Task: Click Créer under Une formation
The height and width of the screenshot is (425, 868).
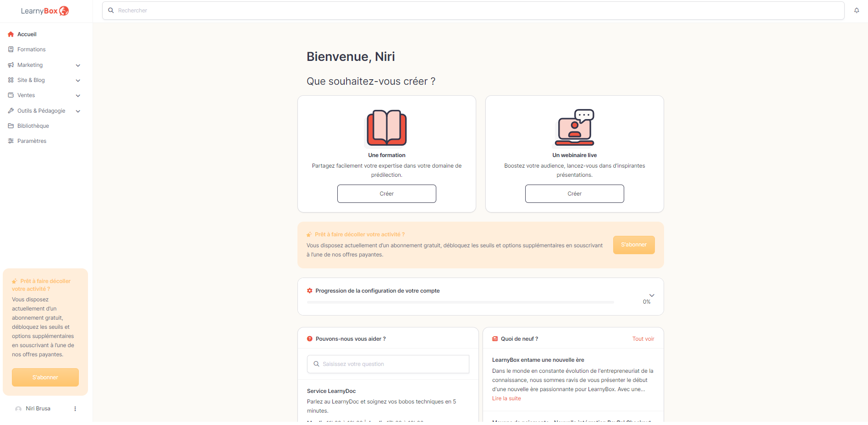Action: (x=386, y=194)
